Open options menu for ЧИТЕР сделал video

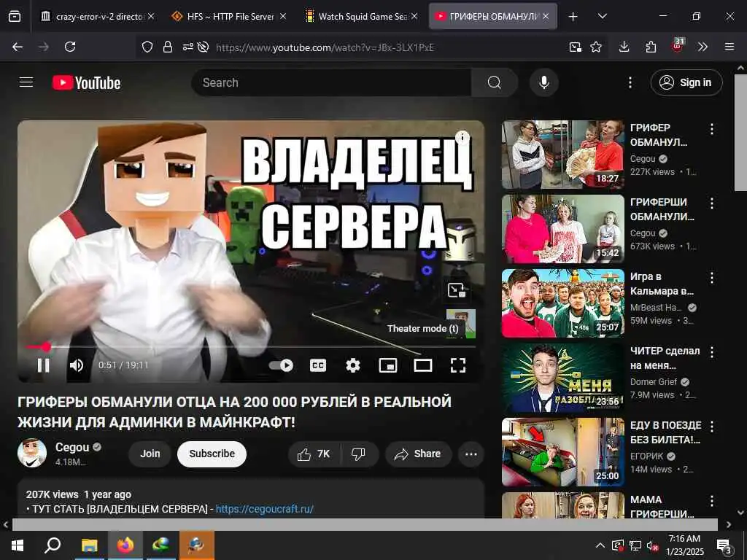pyautogui.click(x=712, y=352)
